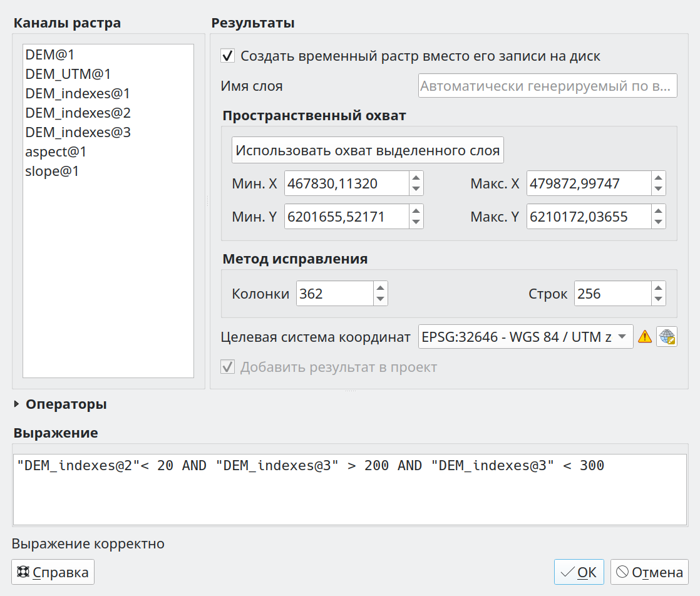Toggle Добавить результат в проект checkbox

(x=228, y=367)
